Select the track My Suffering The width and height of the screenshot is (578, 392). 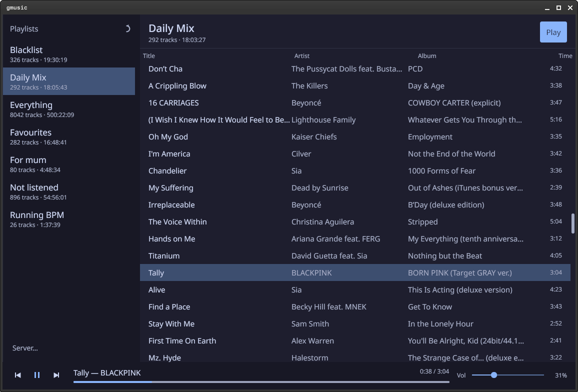click(355, 187)
